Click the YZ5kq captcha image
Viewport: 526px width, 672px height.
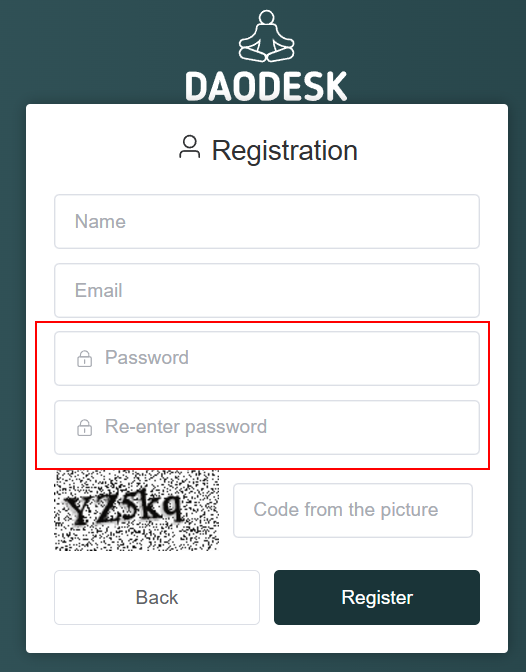pyautogui.click(x=137, y=510)
